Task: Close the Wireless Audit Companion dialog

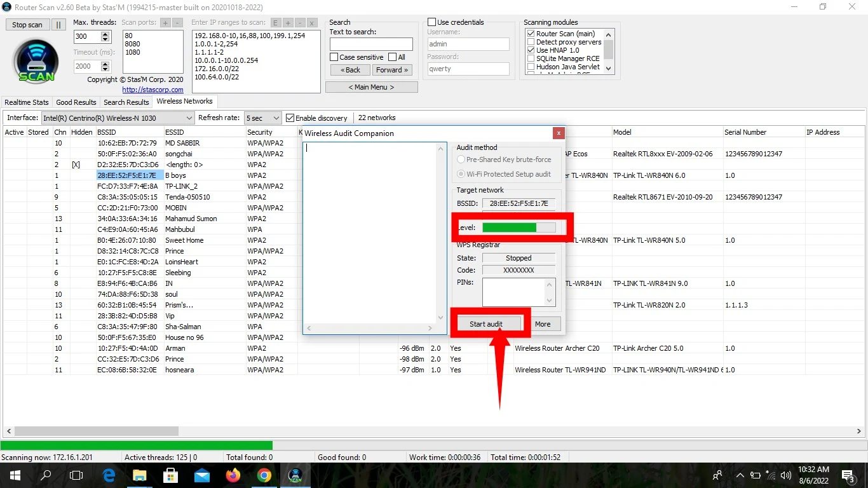Action: click(x=559, y=133)
